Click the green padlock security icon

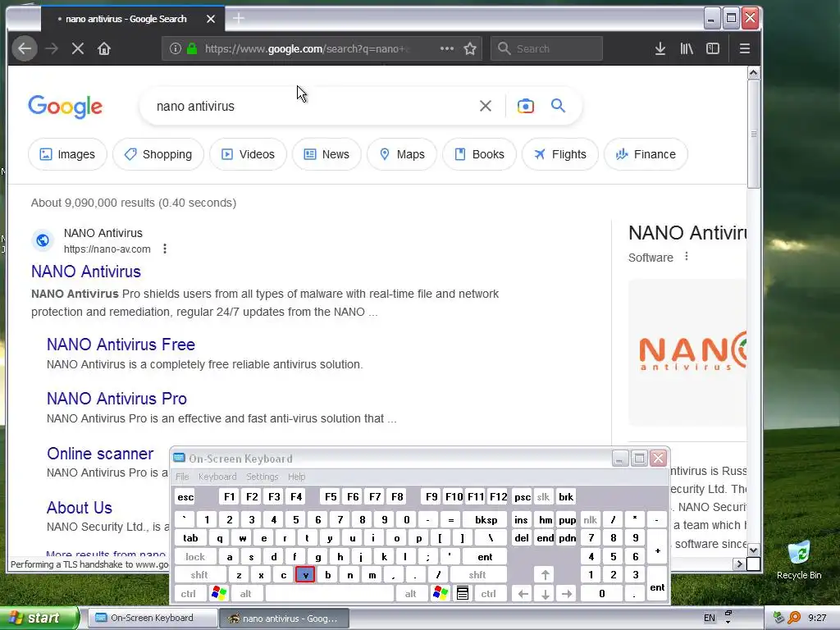point(192,48)
